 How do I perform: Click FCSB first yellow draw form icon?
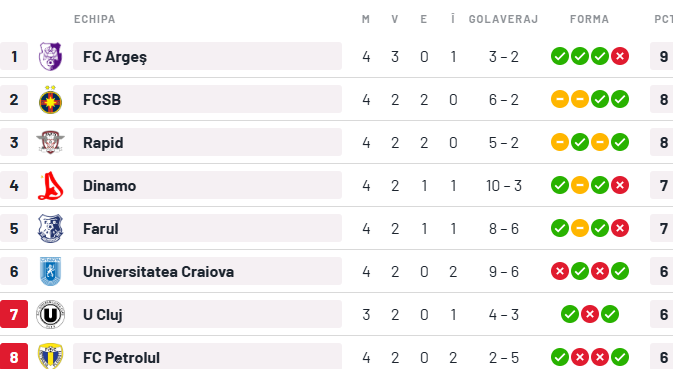click(560, 99)
